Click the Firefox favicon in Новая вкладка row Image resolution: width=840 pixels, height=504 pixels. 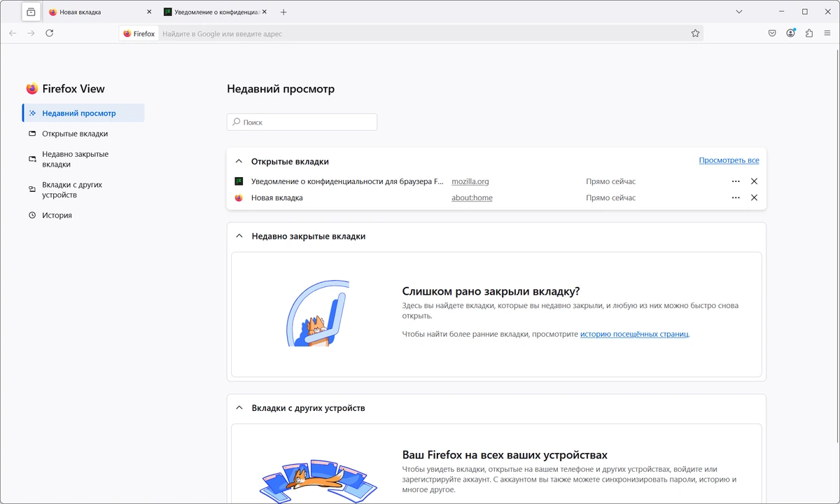239,198
